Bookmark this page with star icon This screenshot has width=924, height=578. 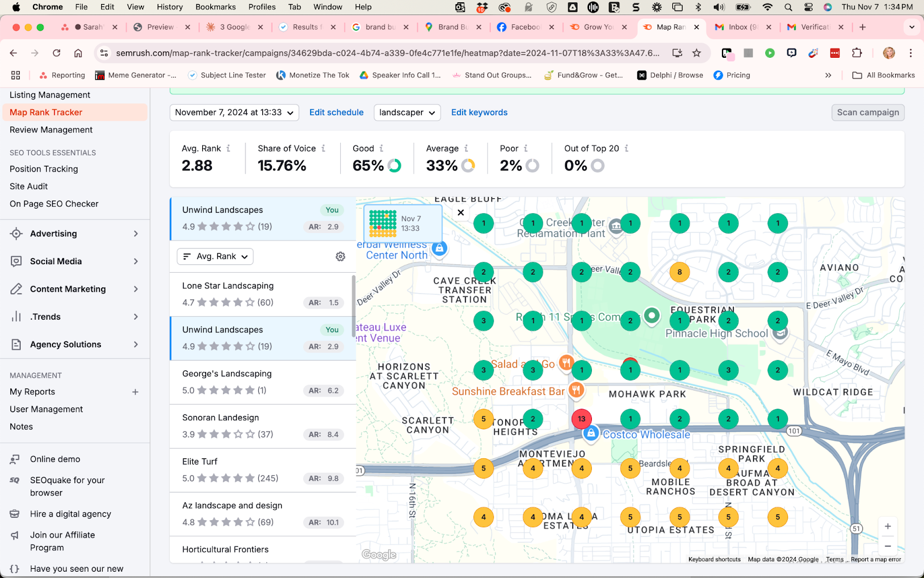[696, 53]
